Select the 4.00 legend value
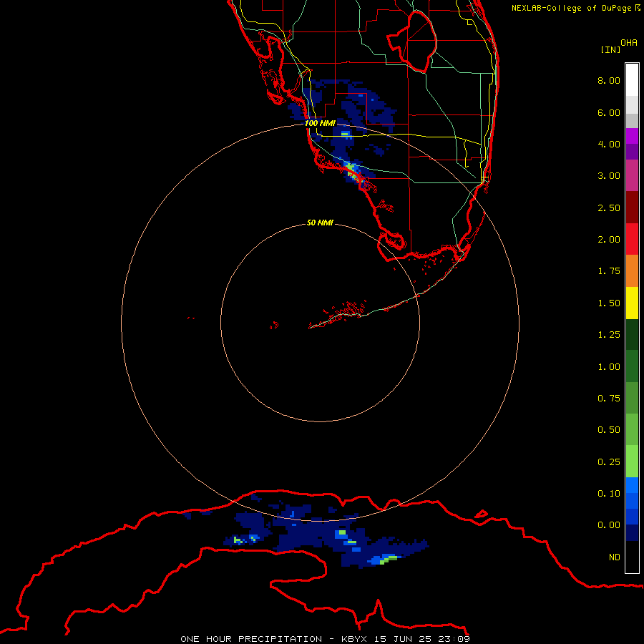This screenshot has width=644, height=644. (609, 144)
